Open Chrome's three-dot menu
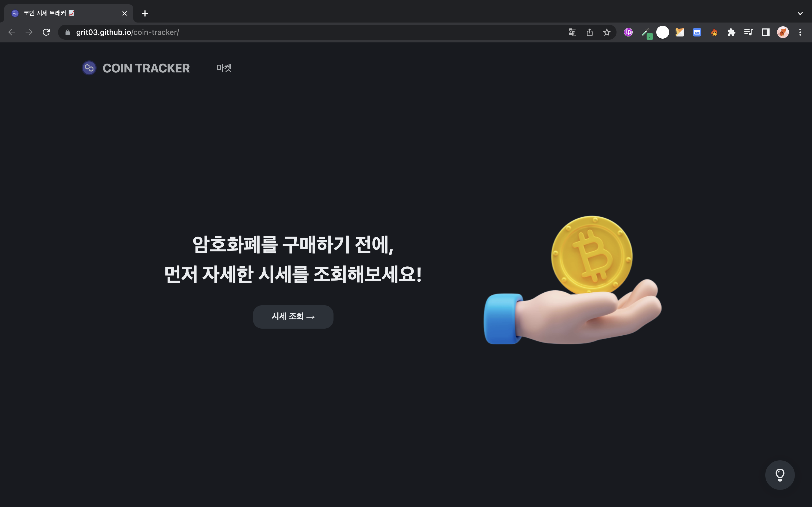Image resolution: width=812 pixels, height=507 pixels. [800, 32]
